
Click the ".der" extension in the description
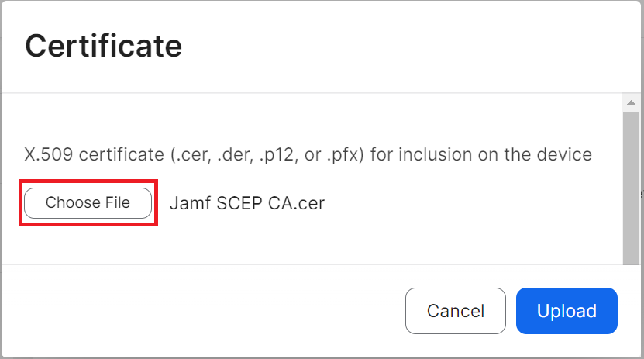tap(229, 154)
